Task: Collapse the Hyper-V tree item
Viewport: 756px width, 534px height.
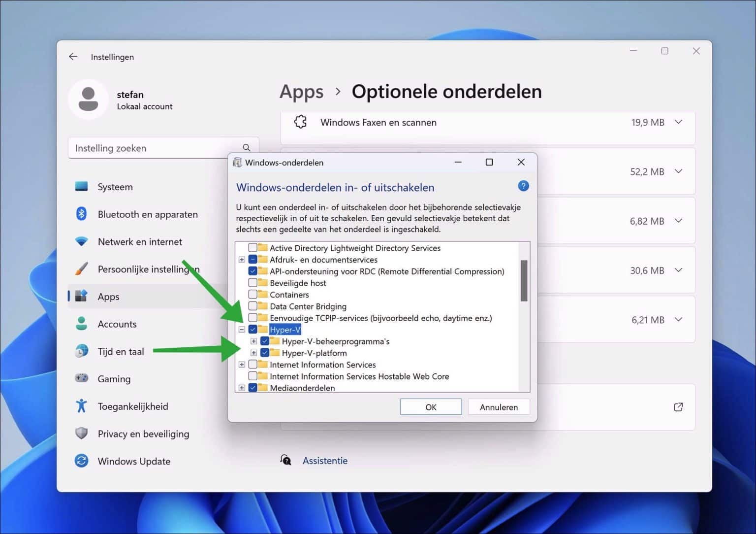Action: point(242,329)
